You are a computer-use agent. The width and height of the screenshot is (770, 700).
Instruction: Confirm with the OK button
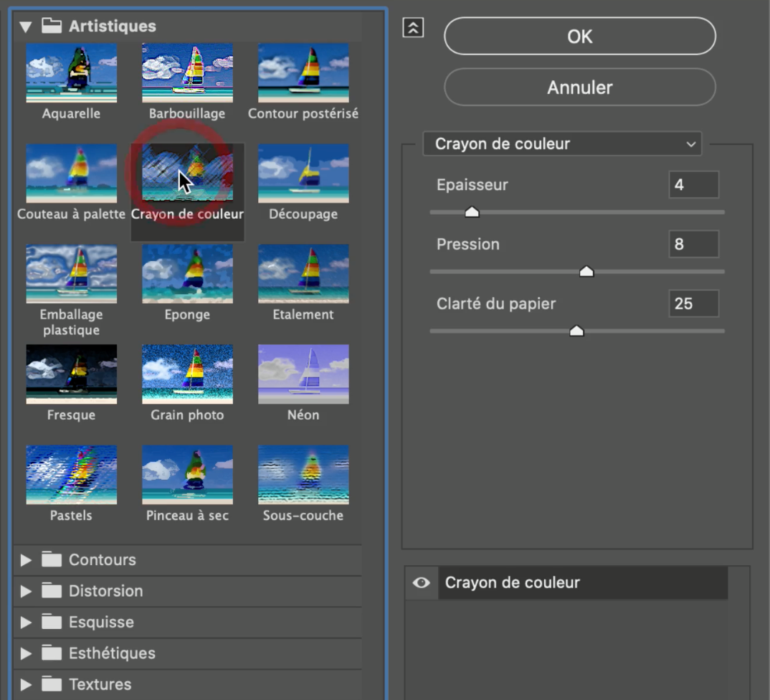click(580, 37)
